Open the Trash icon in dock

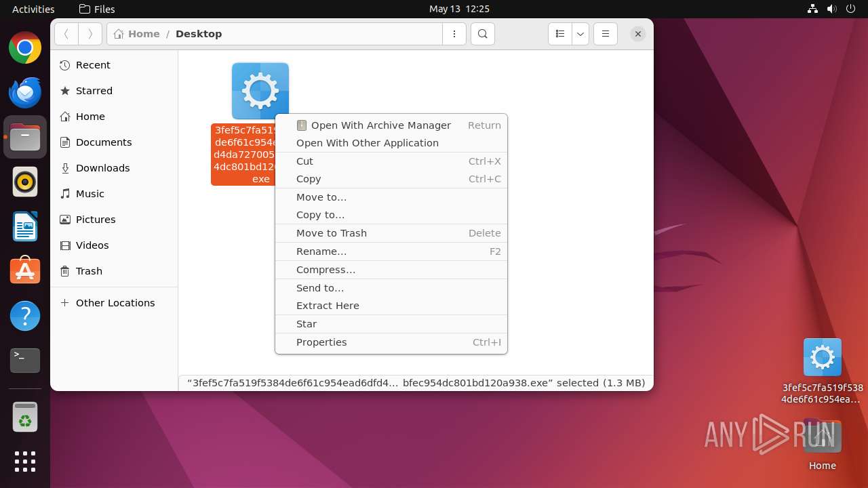[x=25, y=417]
